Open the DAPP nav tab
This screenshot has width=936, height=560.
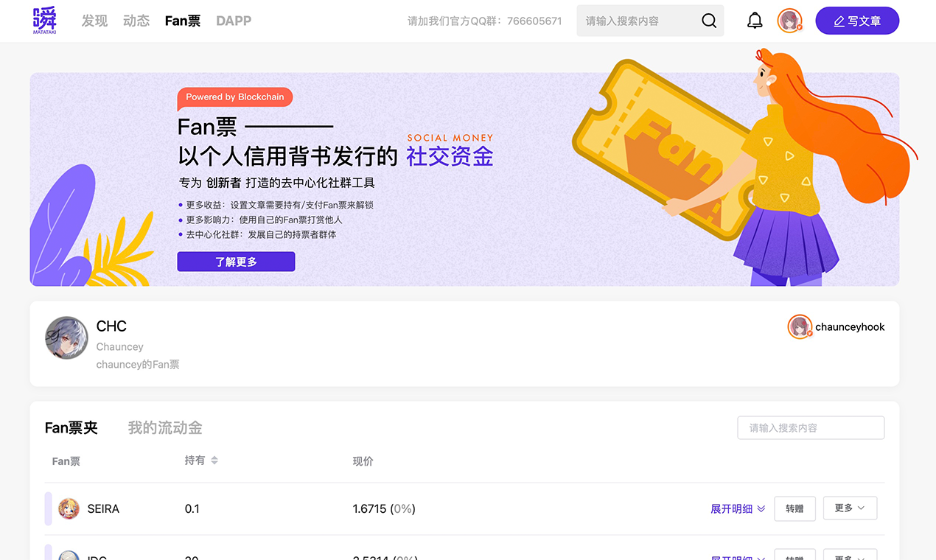pyautogui.click(x=234, y=21)
